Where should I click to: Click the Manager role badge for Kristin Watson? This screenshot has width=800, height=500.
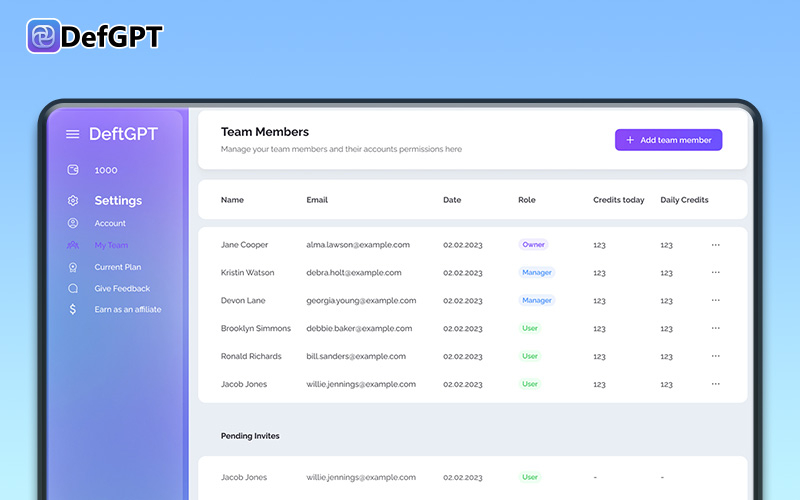click(537, 272)
